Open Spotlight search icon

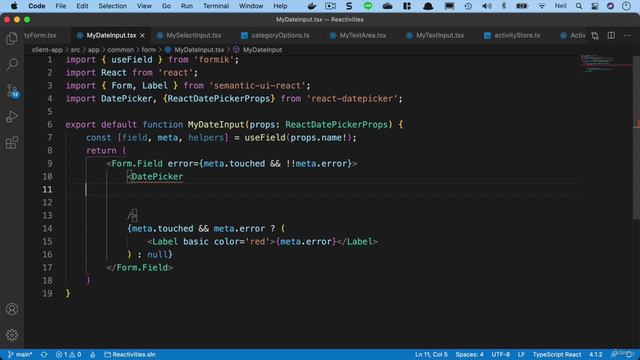579,6
